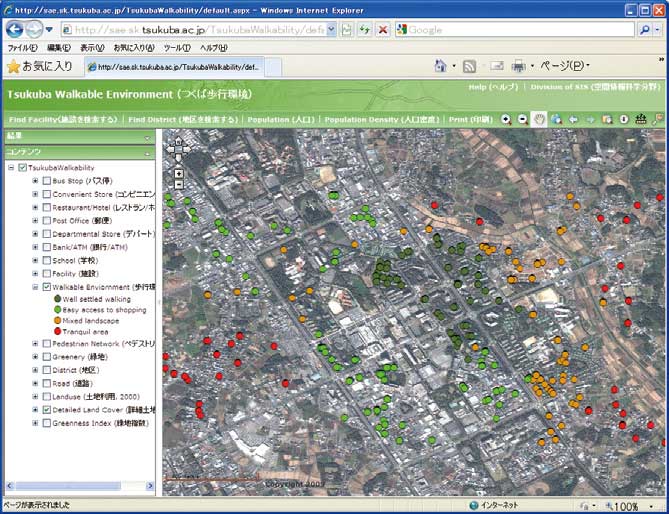The width and height of the screenshot is (669, 514).
Task: Click Find District link
Action: point(183,119)
